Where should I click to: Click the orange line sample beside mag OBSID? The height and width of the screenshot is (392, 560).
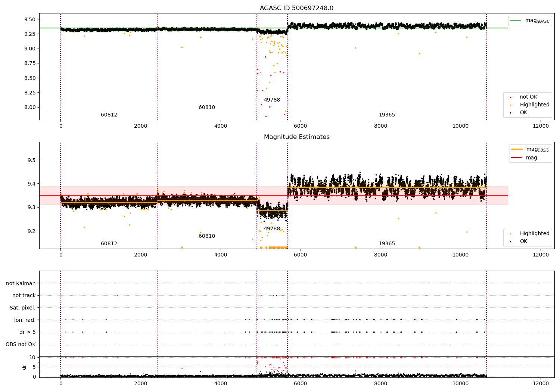point(517,149)
